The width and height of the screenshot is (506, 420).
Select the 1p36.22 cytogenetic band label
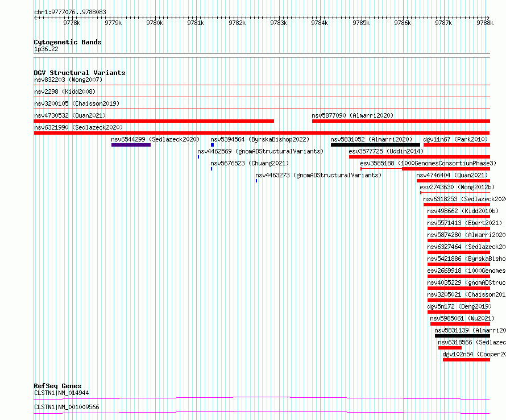(x=46, y=49)
